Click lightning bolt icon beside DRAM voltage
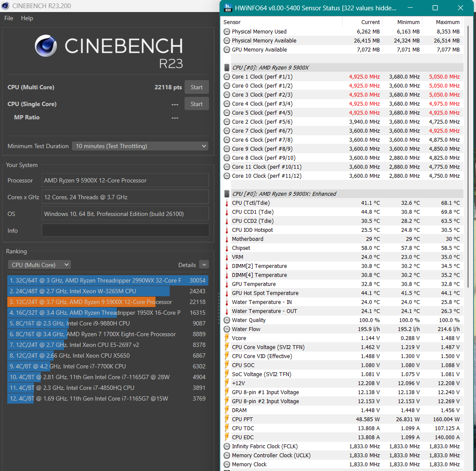Viewport: 476px width, 471px height. pos(227,410)
